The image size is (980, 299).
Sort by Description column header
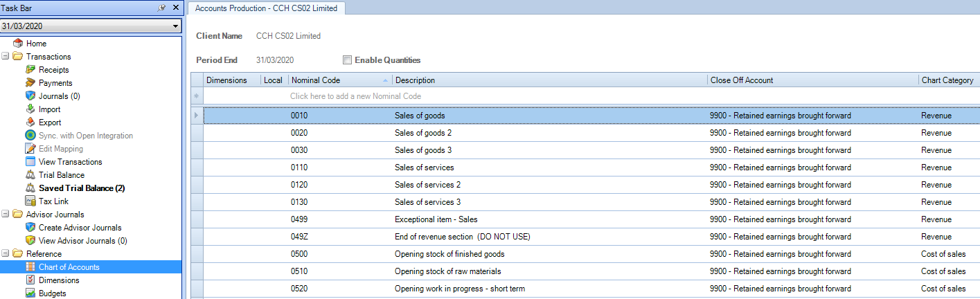tap(550, 80)
